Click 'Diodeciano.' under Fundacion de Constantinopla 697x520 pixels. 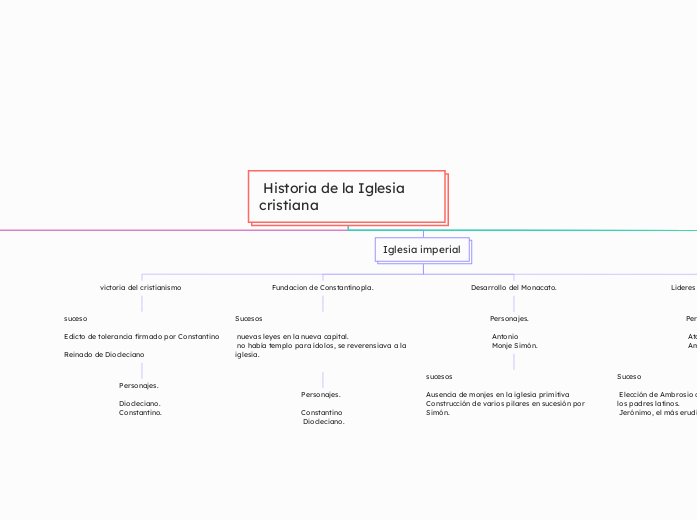[x=324, y=421]
